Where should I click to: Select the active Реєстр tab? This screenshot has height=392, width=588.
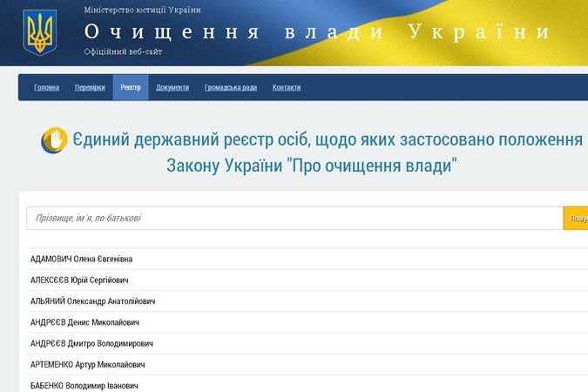click(x=131, y=88)
